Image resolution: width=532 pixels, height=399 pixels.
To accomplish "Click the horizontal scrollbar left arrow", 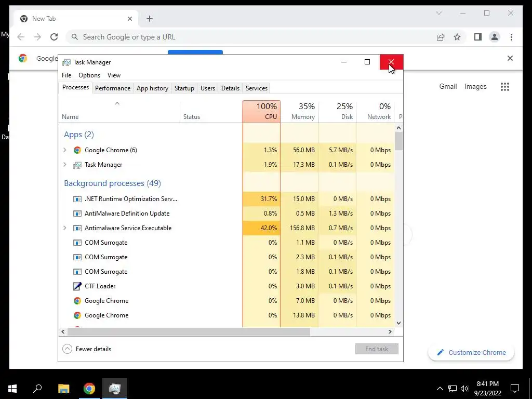I will coord(63,332).
